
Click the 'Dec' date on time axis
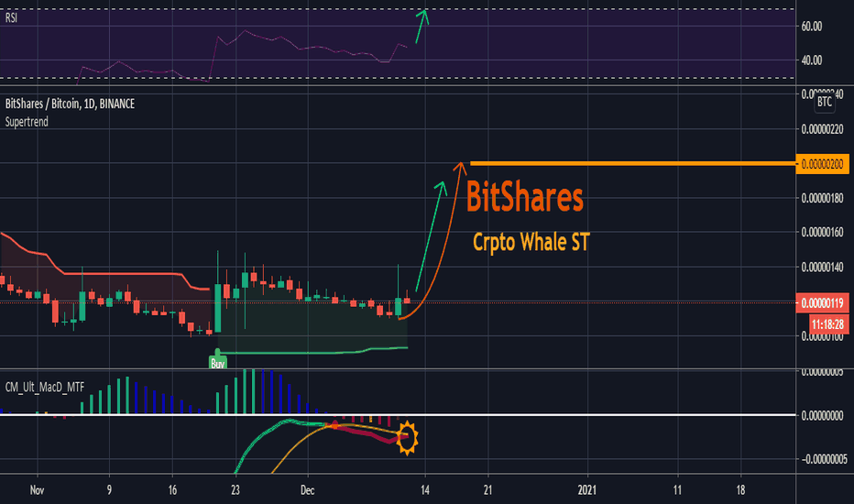[307, 490]
